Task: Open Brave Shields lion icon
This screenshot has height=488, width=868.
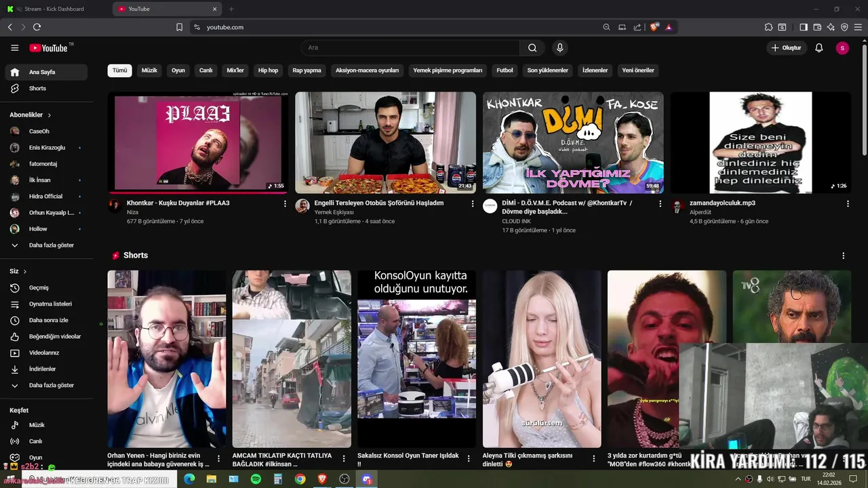Action: pos(654,27)
